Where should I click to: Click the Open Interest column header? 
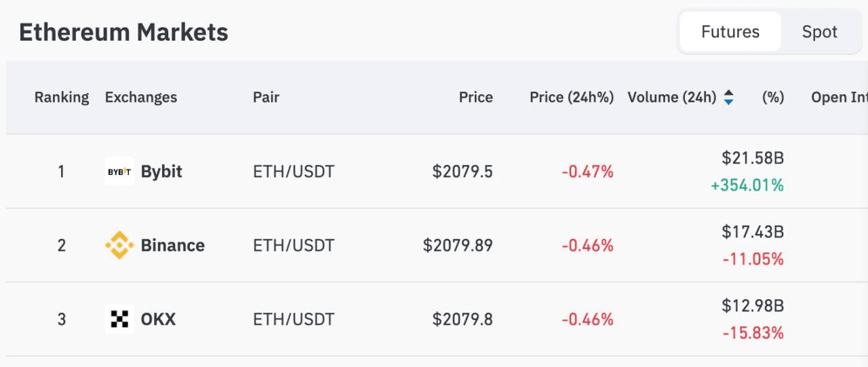839,98
